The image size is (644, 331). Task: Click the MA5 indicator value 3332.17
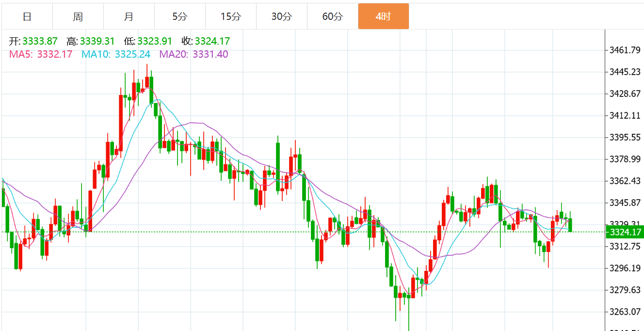pos(54,54)
